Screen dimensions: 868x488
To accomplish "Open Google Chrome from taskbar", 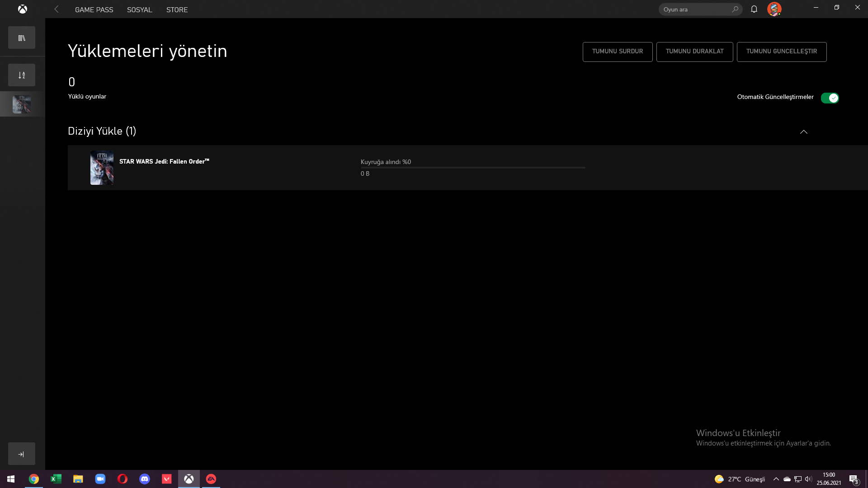I will coord(33,479).
